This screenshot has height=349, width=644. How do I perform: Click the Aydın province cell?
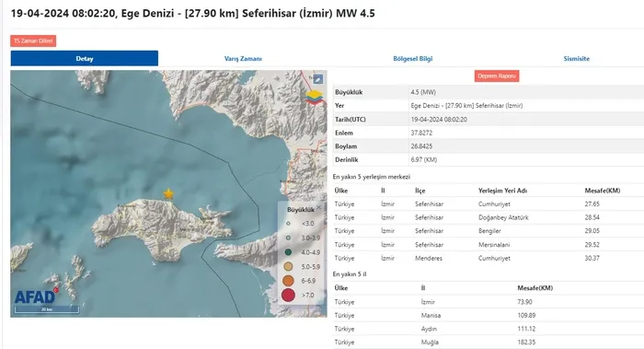429,329
